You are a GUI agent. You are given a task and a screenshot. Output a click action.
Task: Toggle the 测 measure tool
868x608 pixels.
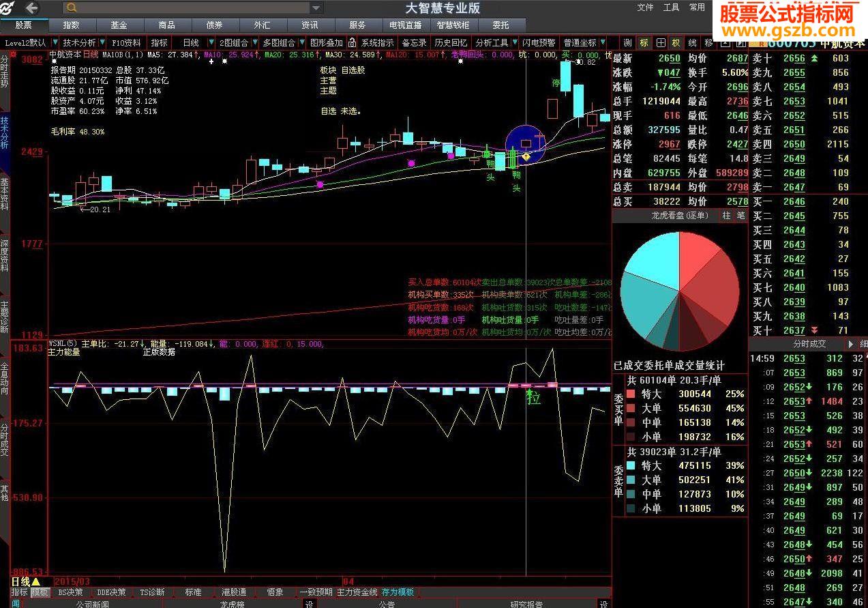(627, 42)
